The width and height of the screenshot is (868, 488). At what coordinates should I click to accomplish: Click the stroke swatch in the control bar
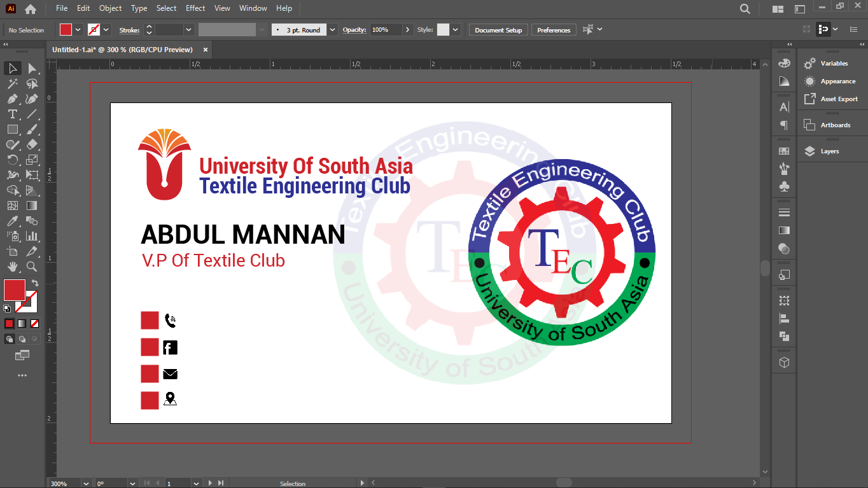pyautogui.click(x=94, y=30)
